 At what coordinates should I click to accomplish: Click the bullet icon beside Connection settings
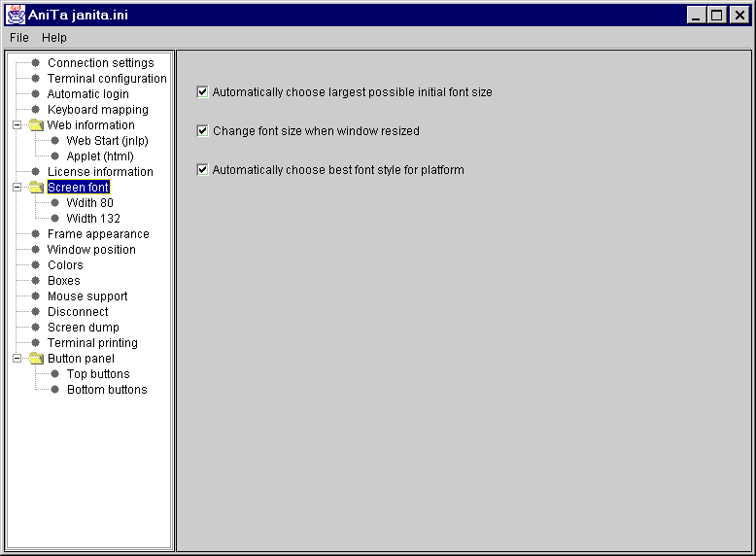click(36, 62)
